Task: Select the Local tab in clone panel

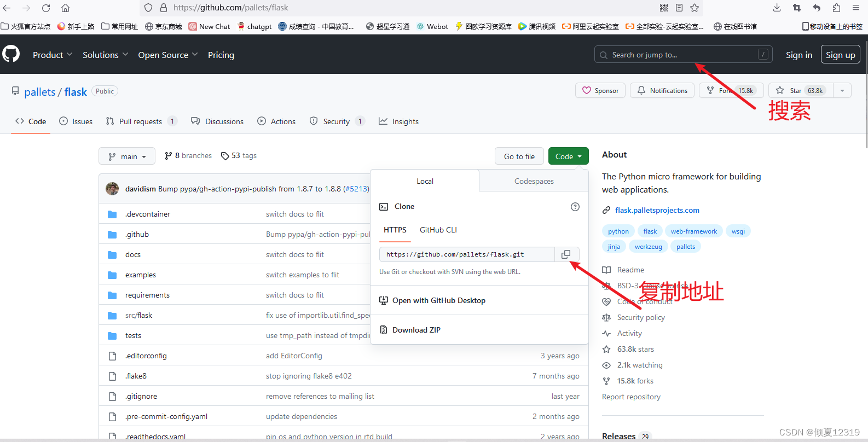Action: pyautogui.click(x=425, y=181)
